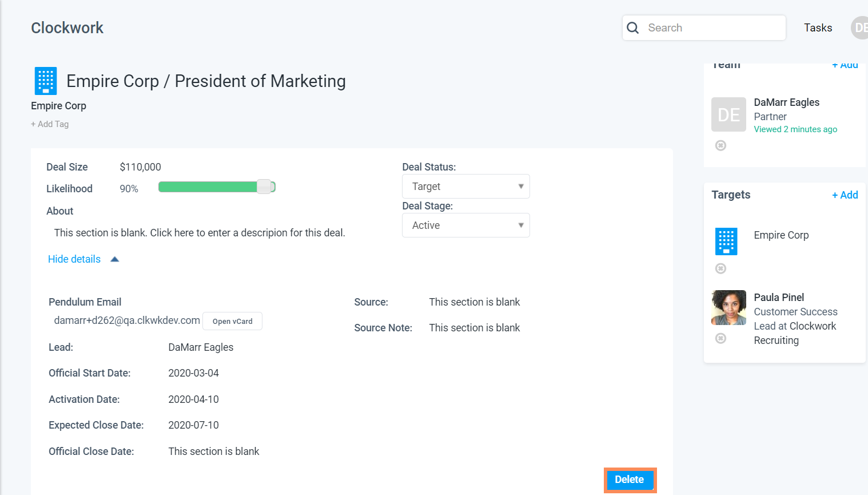
Task: Click the Likelihood slider handle
Action: pyautogui.click(x=264, y=187)
